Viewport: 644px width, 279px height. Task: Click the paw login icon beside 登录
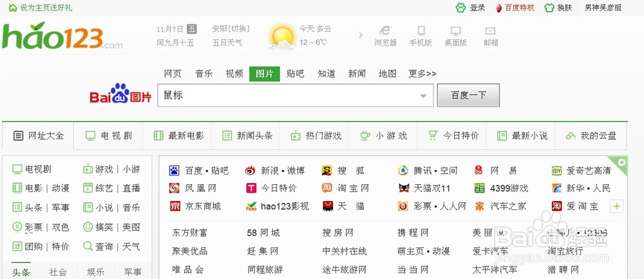(x=461, y=7)
